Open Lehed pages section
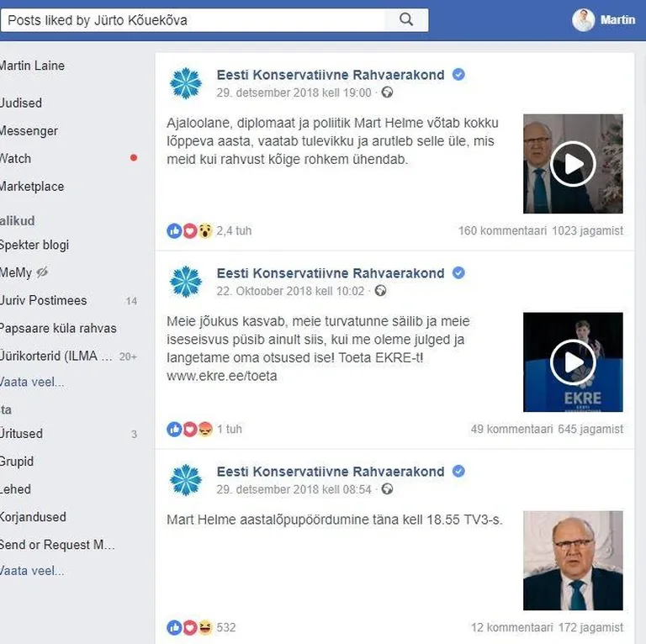646x644 pixels. pos(15,489)
